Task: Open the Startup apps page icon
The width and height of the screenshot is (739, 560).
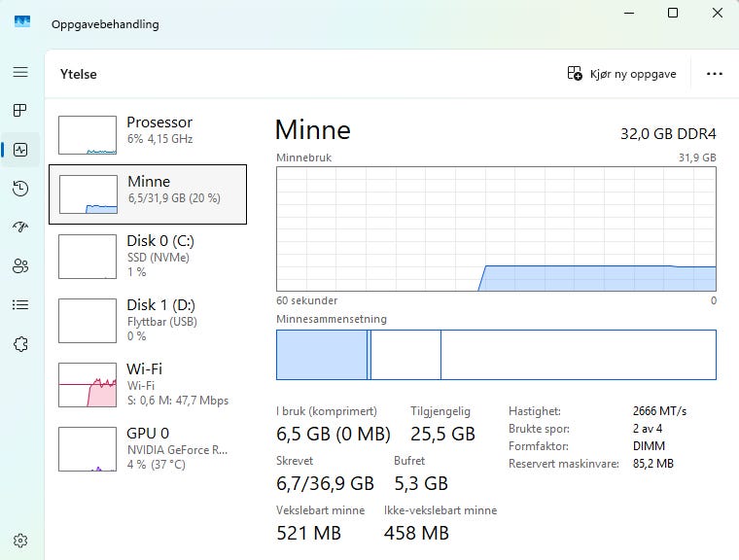Action: point(20,227)
